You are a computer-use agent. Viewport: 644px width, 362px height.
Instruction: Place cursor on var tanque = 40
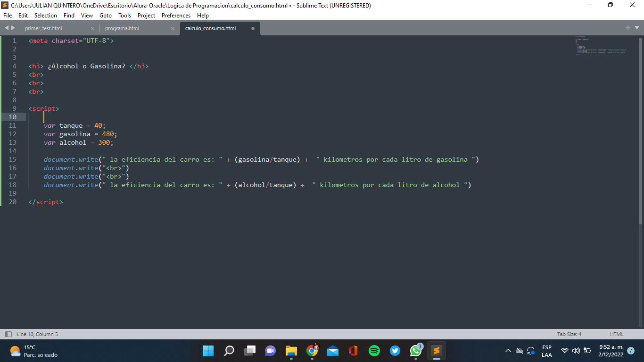click(75, 125)
